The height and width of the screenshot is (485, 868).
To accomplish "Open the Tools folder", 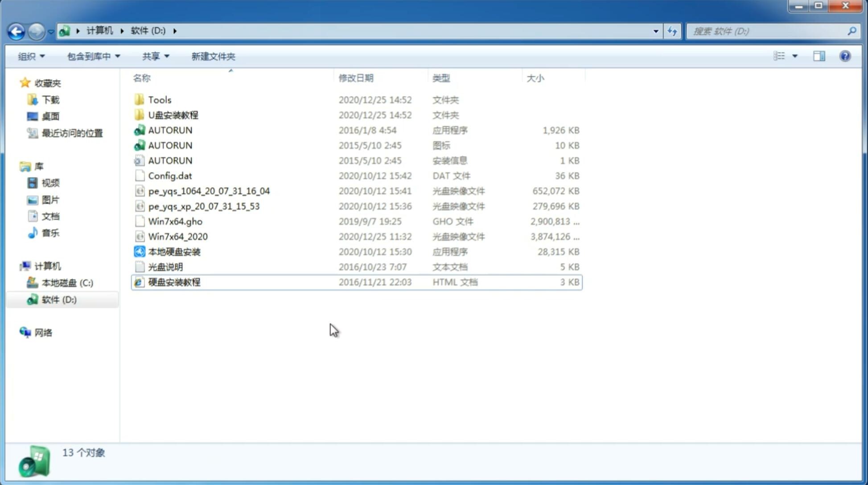I will [x=159, y=99].
